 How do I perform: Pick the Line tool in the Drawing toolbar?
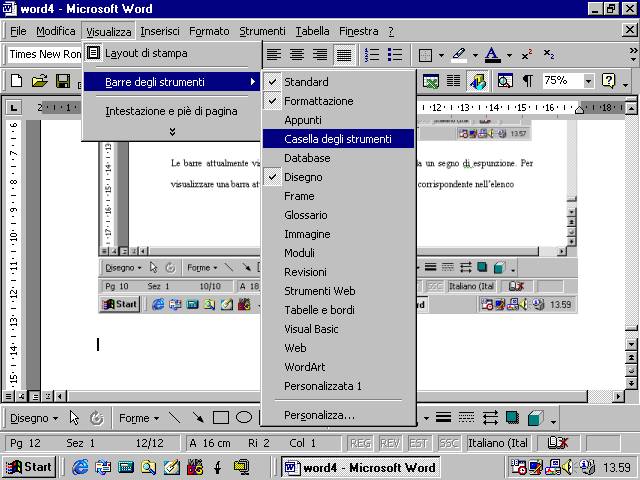[175, 418]
